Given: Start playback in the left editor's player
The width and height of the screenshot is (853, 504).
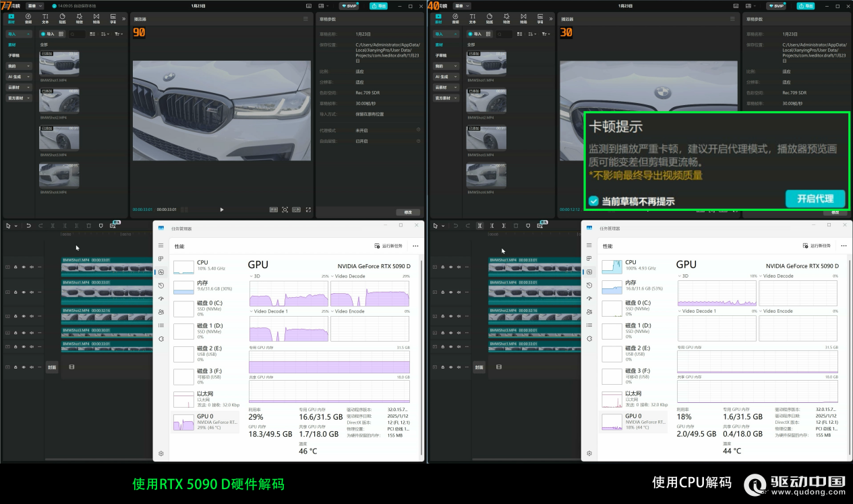Looking at the screenshot, I should (222, 210).
